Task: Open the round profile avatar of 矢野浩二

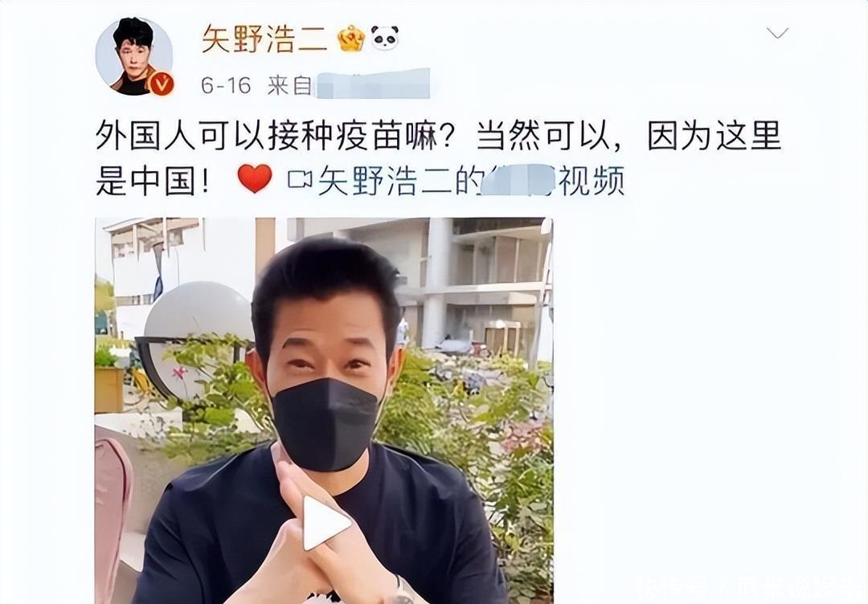Action: click(x=134, y=56)
